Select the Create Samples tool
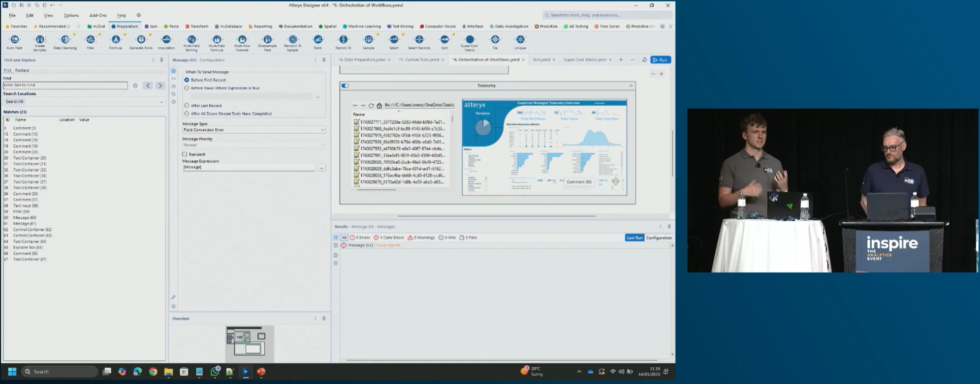Viewport: 980px width, 384px height. 40,43
